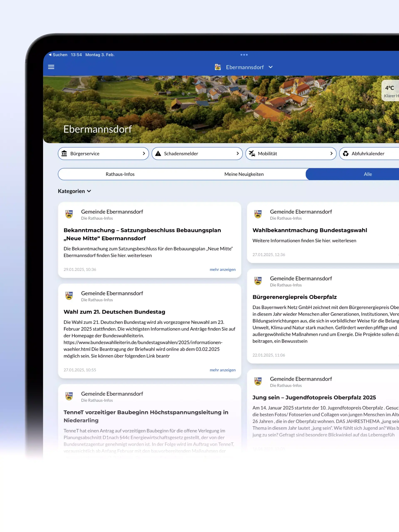
Task: Click the 27.01.2025, 12:36 timestamp
Action: pyautogui.click(x=269, y=254)
